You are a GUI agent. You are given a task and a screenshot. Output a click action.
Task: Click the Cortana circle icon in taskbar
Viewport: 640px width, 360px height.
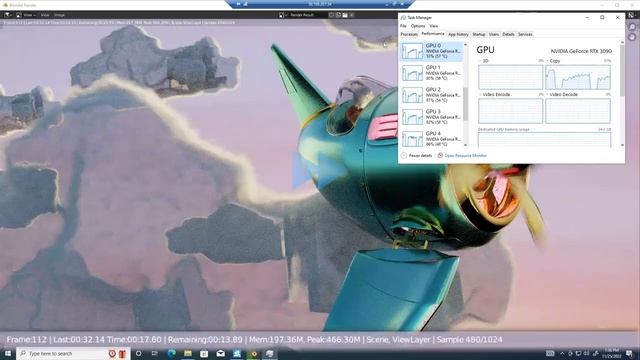point(138,353)
